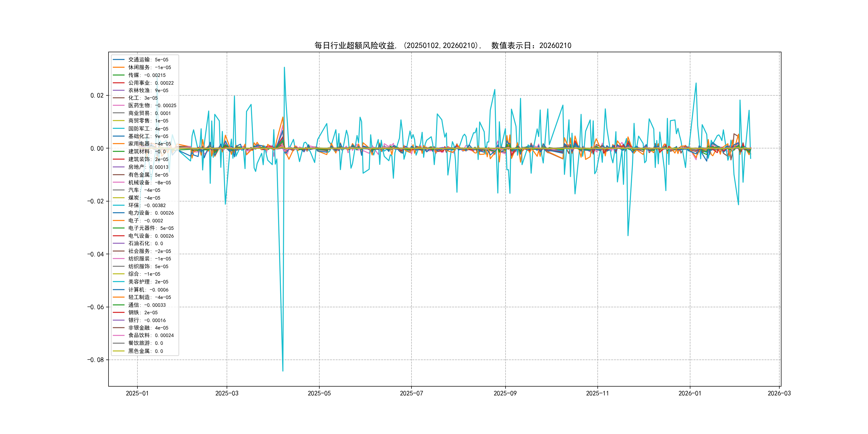The image size is (868, 434).
Task: Click the 2025-01 x-axis tick label
Action: click(x=137, y=393)
